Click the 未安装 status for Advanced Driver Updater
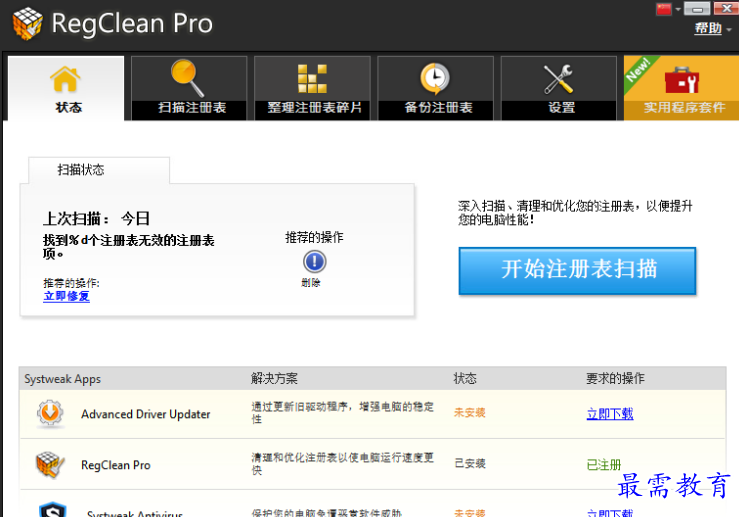The width and height of the screenshot is (739, 517). pos(469,413)
